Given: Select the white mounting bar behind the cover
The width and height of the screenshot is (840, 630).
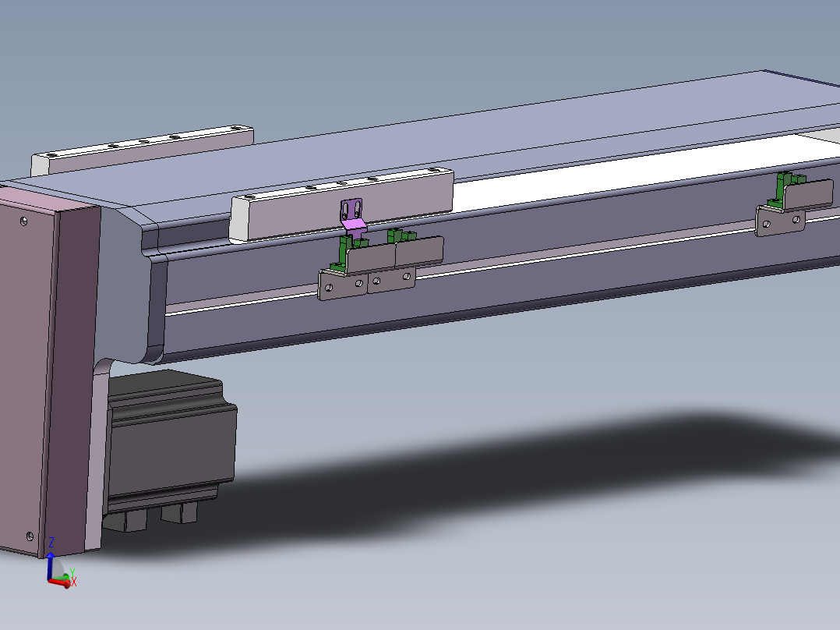Looking at the screenshot, I should [142, 149].
